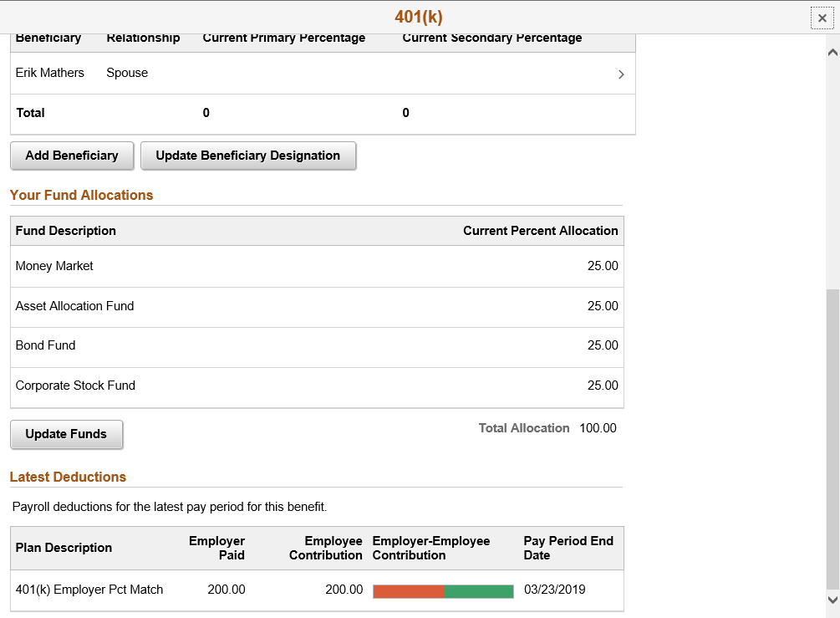The width and height of the screenshot is (840, 618).
Task: Click the payroll deductions description text
Action: (170, 507)
